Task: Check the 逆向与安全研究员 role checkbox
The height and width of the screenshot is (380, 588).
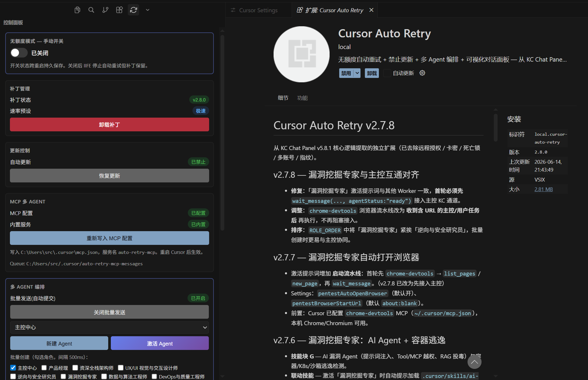Action: point(13,376)
